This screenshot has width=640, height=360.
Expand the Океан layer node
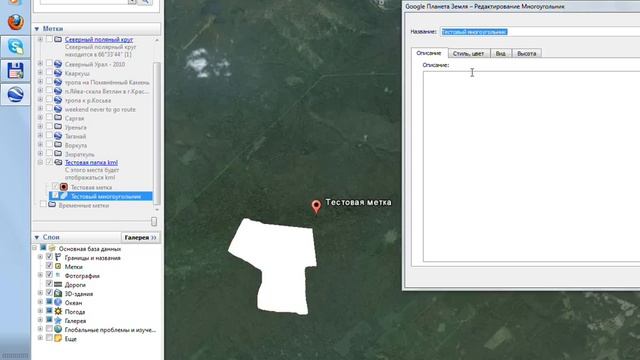(x=40, y=302)
